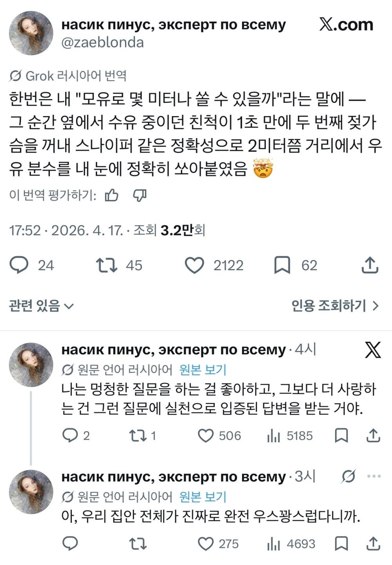This screenshot has height=565, width=392.
Task: Open more options on last reply
Action: pos(374,476)
